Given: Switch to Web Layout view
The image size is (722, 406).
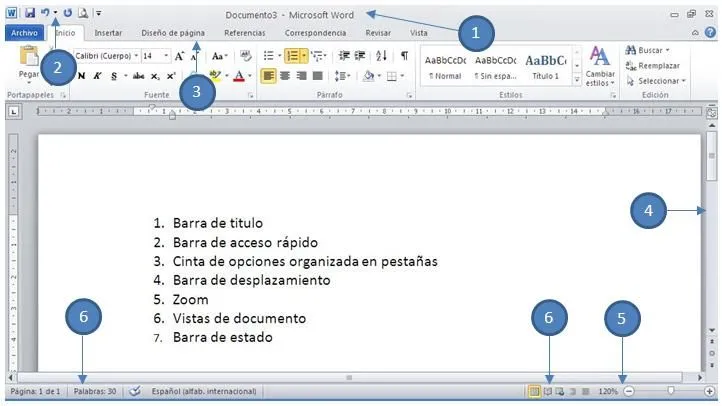Looking at the screenshot, I should click(560, 392).
